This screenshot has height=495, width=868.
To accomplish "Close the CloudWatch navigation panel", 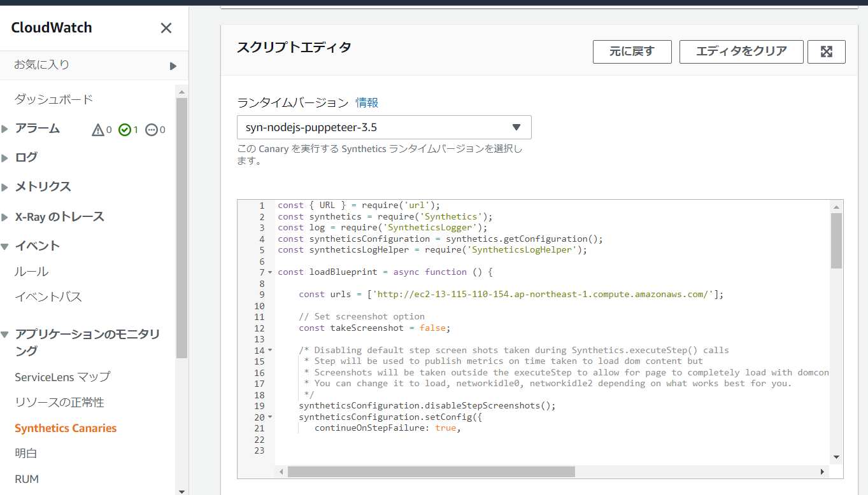I will click(166, 28).
